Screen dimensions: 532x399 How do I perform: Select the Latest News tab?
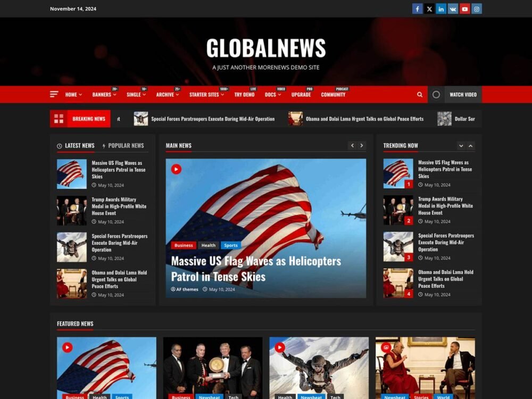point(76,146)
